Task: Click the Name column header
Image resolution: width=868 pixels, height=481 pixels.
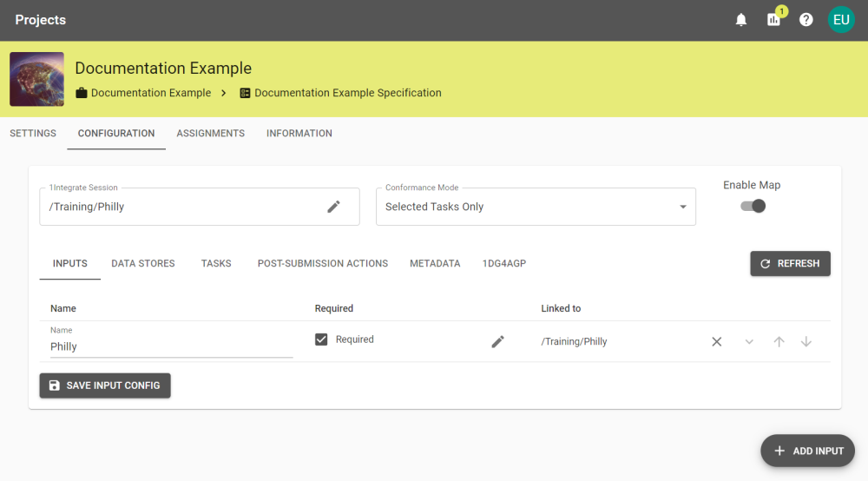Action: pos(63,308)
